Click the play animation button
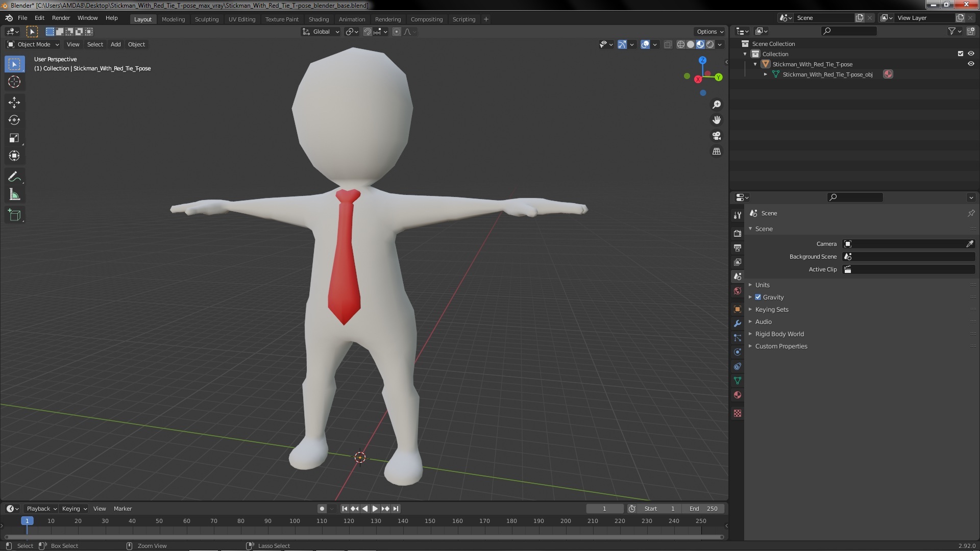Viewport: 980px width, 551px height. pos(375,509)
